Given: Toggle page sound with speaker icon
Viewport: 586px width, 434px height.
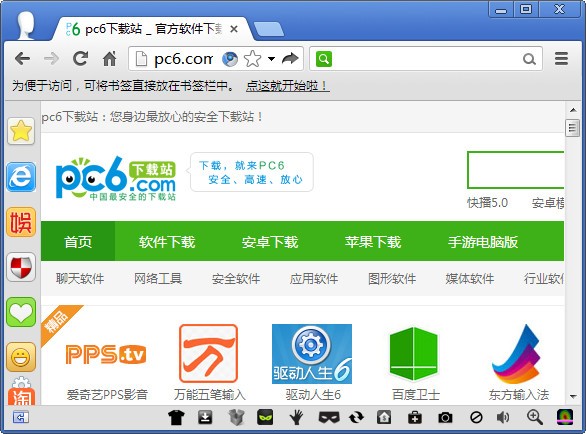Looking at the screenshot, I should (x=503, y=417).
